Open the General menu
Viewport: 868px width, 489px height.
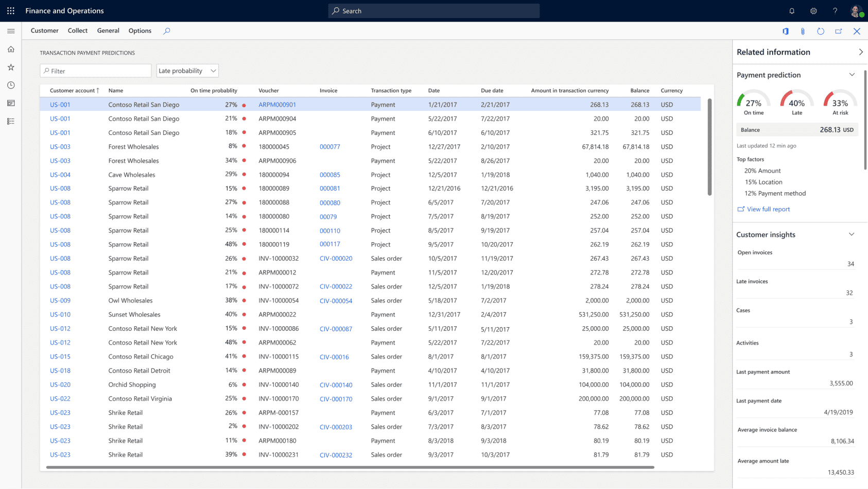click(108, 31)
